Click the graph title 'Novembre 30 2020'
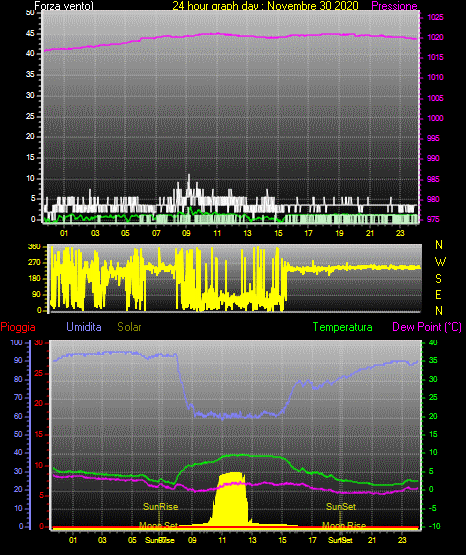466x555 pixels. pyautogui.click(x=313, y=6)
